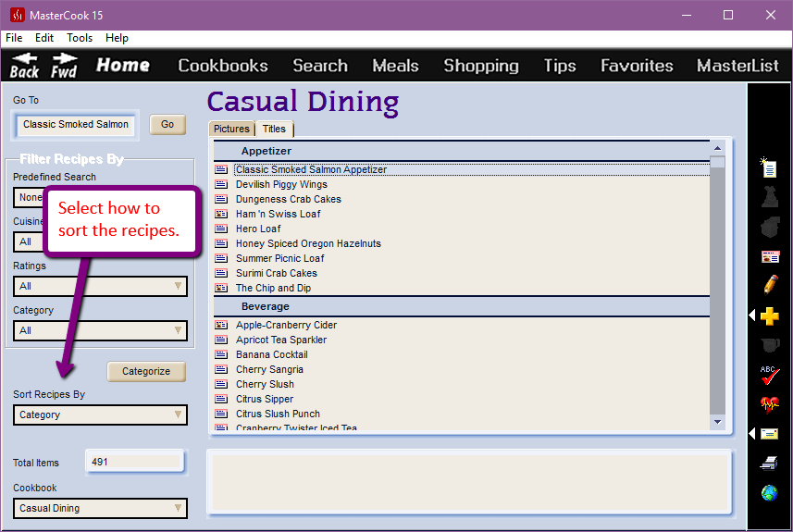
Task: Click the icon beside Ham 'n Swiss Loaf
Action: (221, 214)
